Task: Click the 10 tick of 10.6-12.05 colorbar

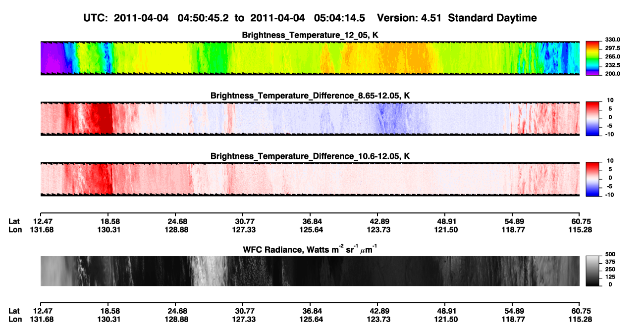Action: coord(610,161)
